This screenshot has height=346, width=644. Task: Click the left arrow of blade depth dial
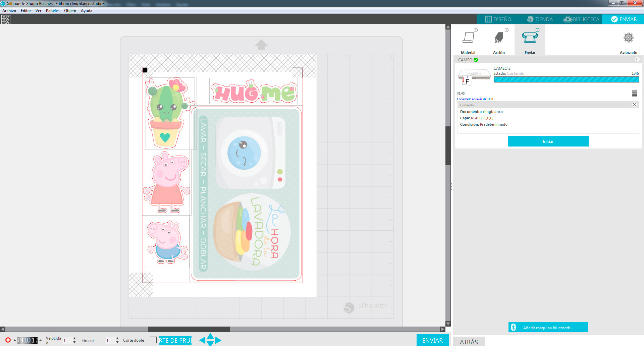(x=15, y=340)
